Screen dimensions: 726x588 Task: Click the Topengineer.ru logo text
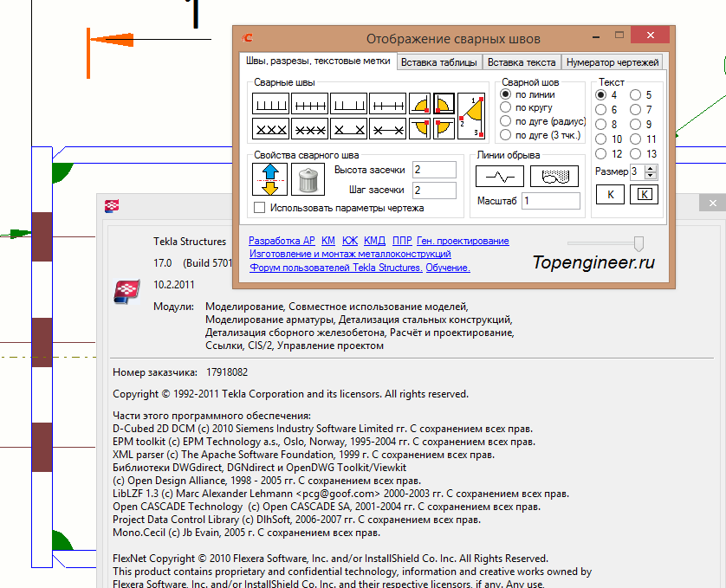tap(593, 262)
